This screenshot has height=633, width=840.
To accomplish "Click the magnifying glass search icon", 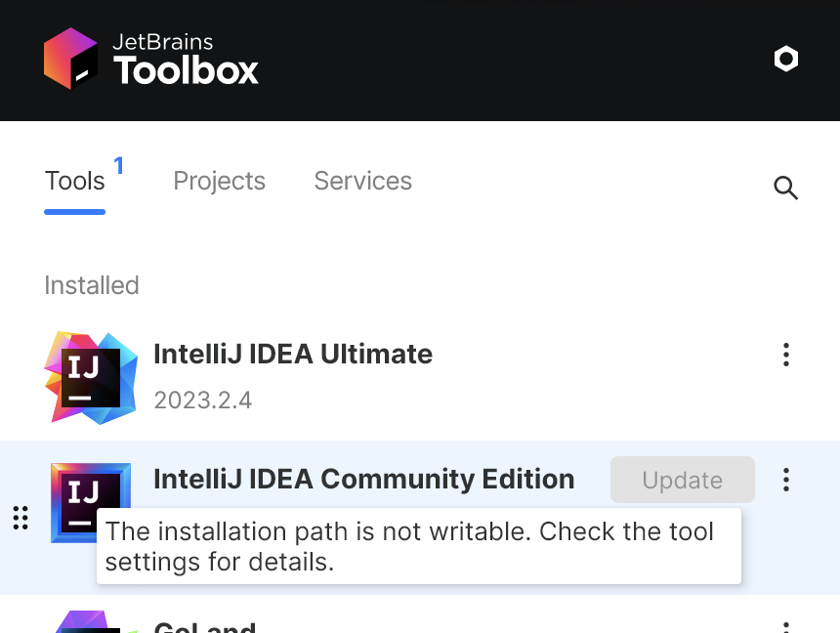I will tap(785, 188).
